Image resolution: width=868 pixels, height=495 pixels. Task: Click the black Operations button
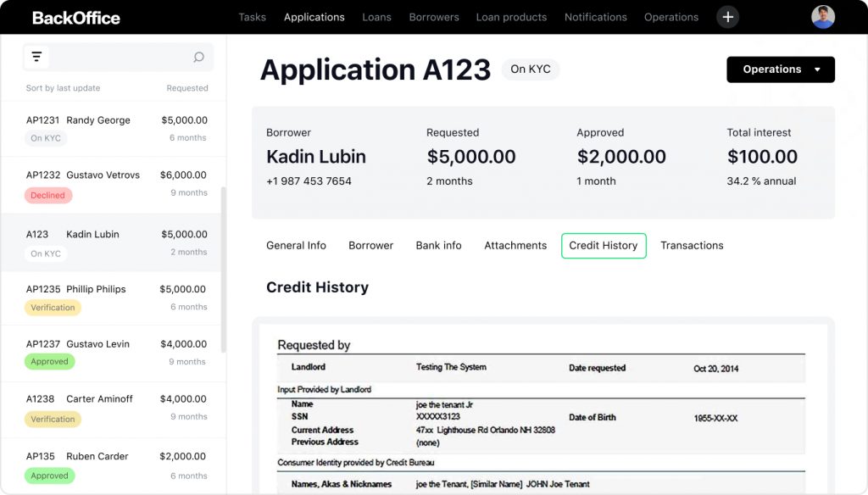[x=780, y=70]
